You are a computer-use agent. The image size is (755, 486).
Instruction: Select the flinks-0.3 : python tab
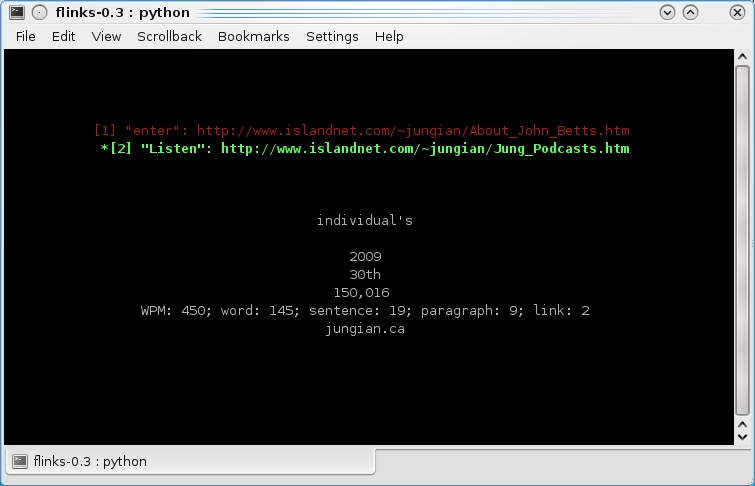[190, 461]
